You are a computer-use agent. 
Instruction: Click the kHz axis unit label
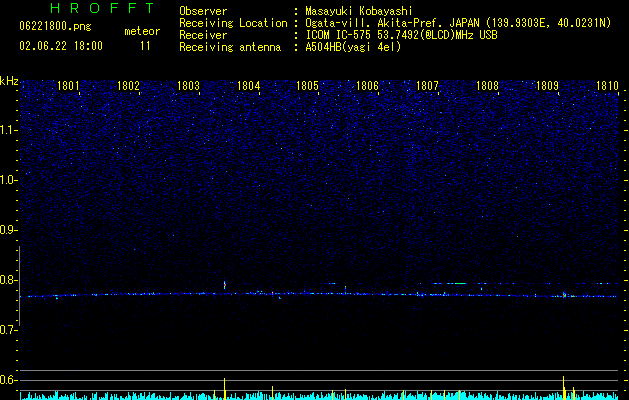[9, 81]
